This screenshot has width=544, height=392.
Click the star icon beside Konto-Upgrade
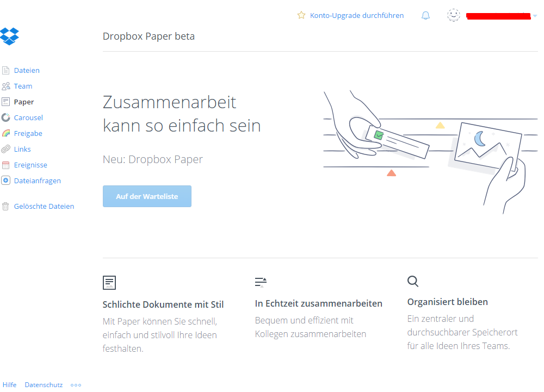tap(301, 15)
